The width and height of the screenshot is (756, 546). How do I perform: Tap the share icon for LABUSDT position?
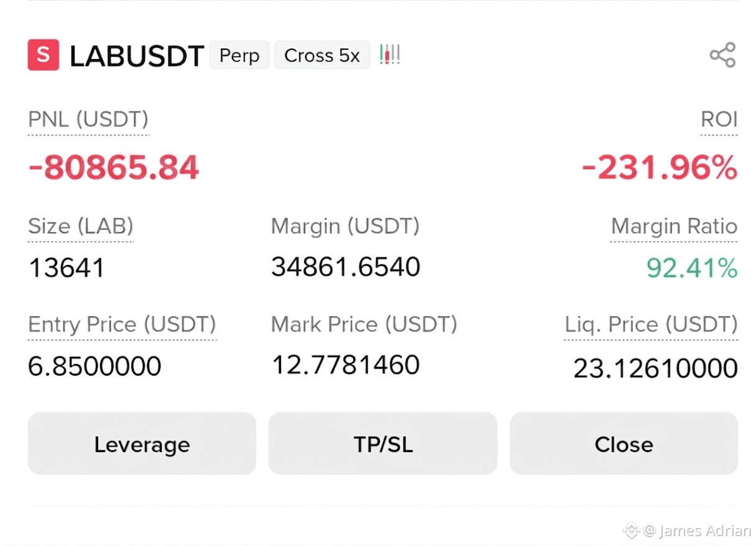click(x=722, y=55)
